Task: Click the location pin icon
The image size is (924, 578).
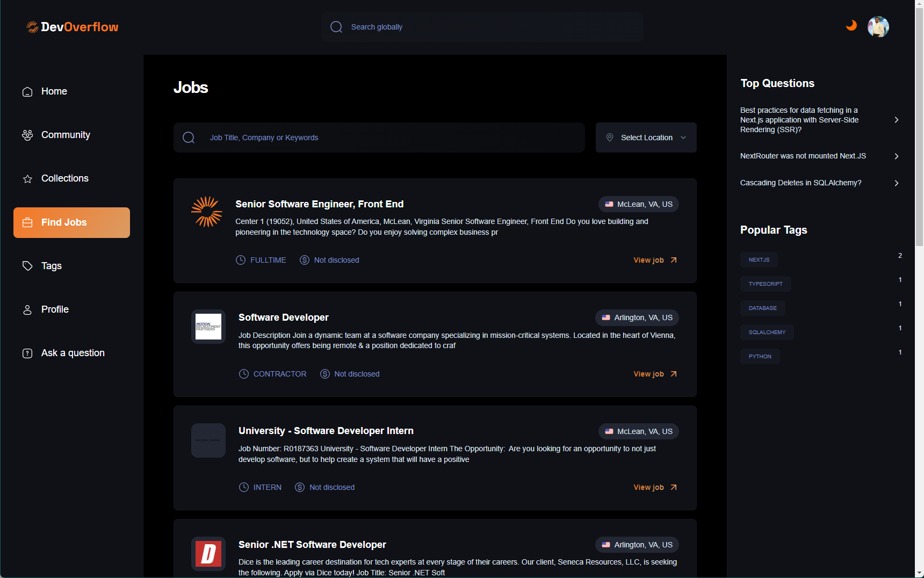Action: tap(610, 138)
